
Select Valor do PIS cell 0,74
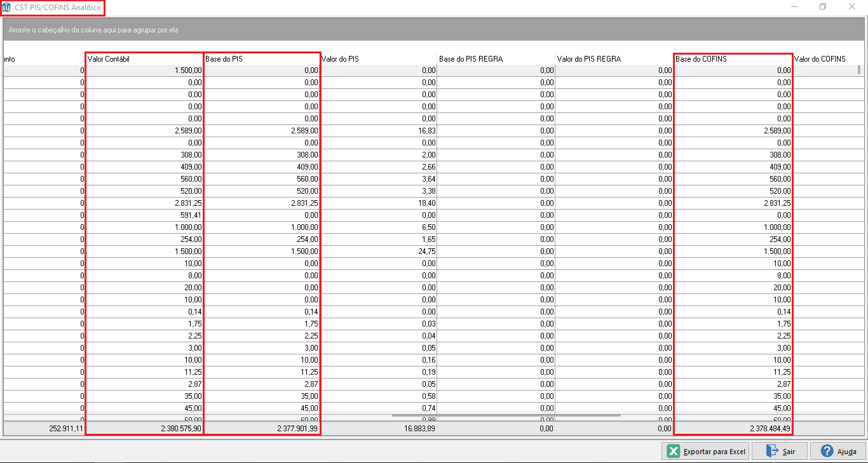379,408
